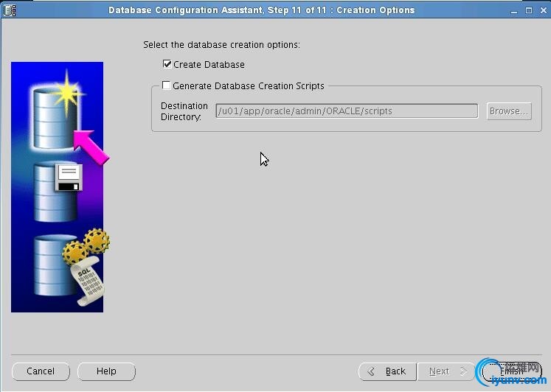This screenshot has height=392, width=551.
Task: Click the disabled Next button
Action: 446,371
